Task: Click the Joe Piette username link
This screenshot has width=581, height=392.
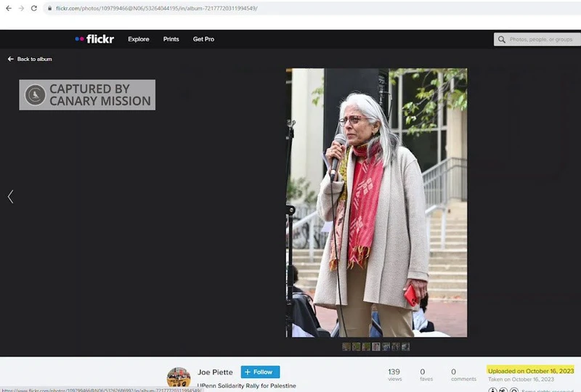Action: pos(215,372)
